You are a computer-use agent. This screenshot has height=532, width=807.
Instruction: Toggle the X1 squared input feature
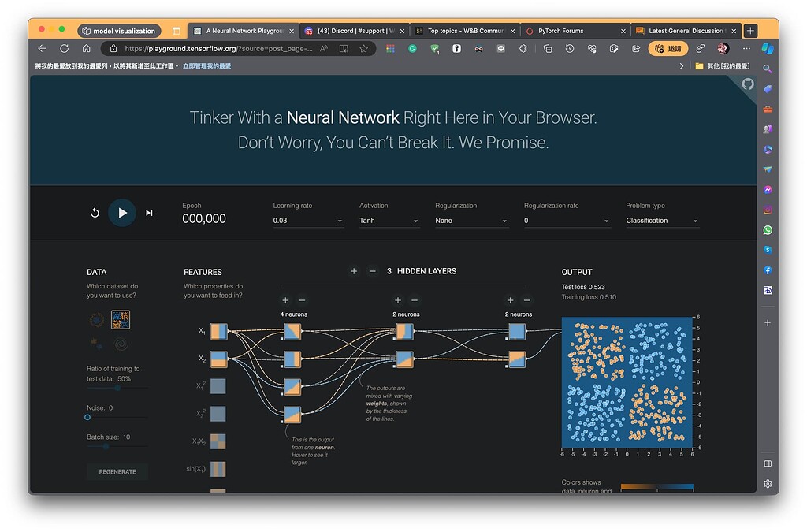218,386
